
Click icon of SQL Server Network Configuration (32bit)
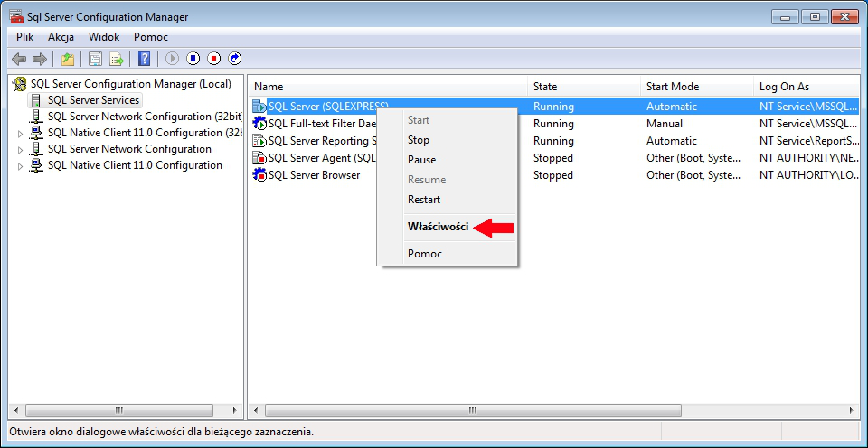point(36,117)
